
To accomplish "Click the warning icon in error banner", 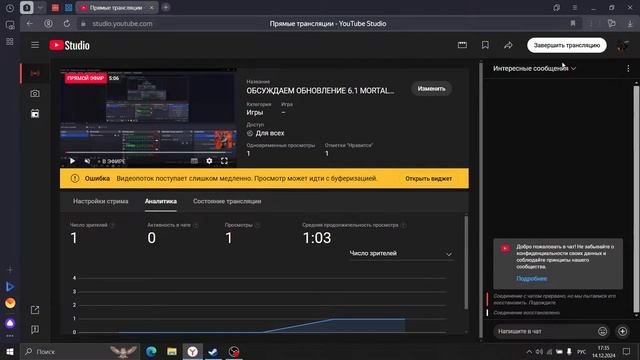I will pos(75,178).
